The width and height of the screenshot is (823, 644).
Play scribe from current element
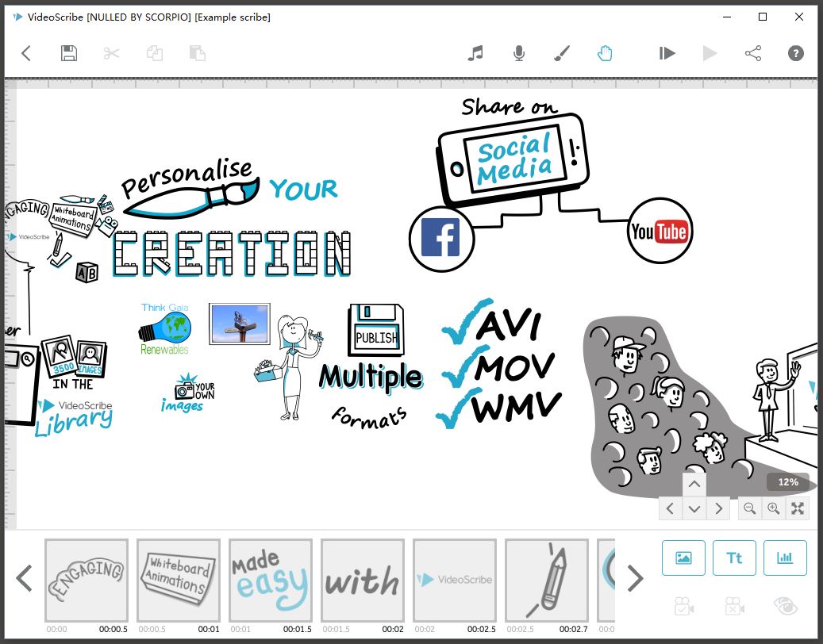point(667,53)
